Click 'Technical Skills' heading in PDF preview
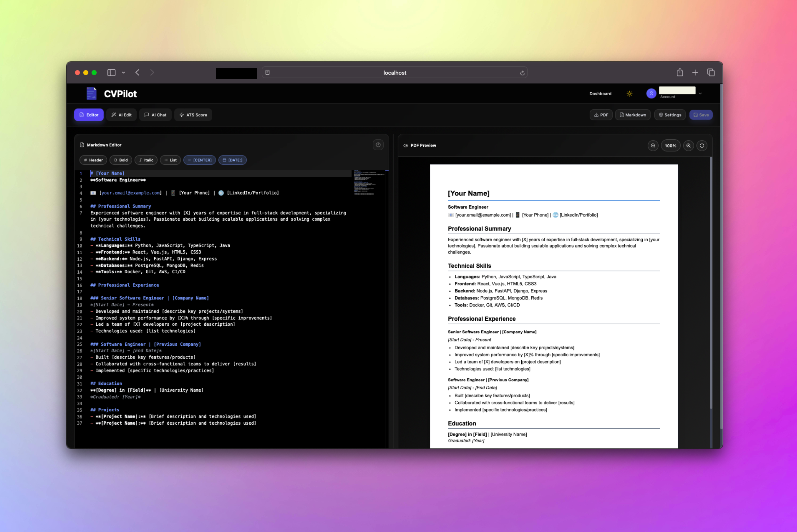The image size is (797, 532). click(x=469, y=266)
